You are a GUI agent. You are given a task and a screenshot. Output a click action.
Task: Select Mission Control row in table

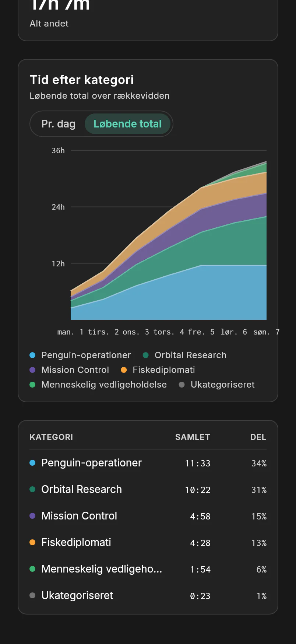(148, 516)
